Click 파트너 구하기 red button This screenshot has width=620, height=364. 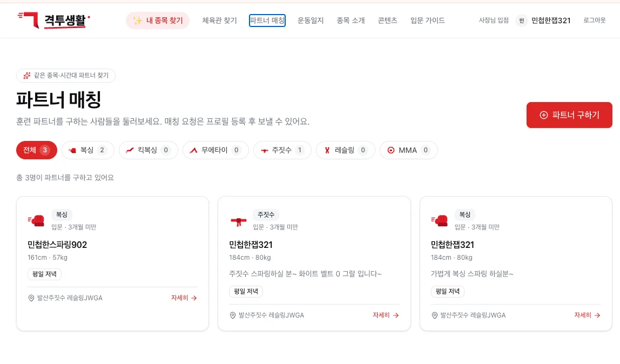click(x=569, y=115)
